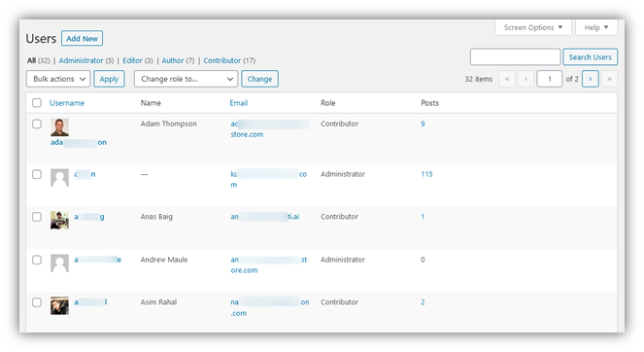Select Anas Baig's row checkbox
Screen dimensions: 644x352
click(x=37, y=217)
